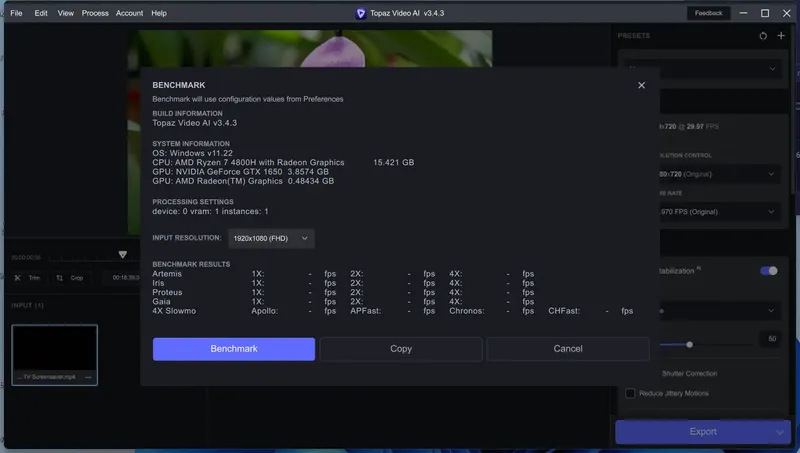Open the Account menu
Viewport: 800px width, 453px height.
pyautogui.click(x=129, y=13)
